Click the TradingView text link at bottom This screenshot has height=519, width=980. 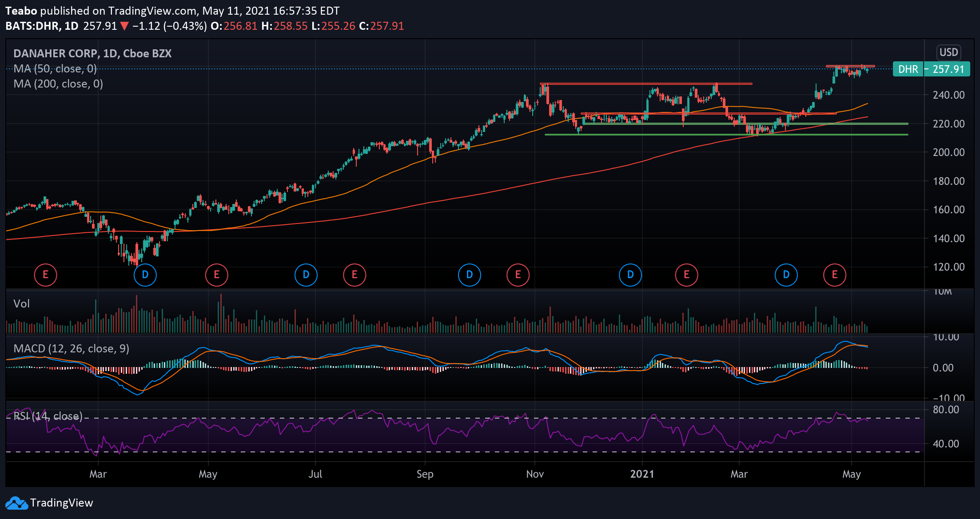tap(62, 503)
